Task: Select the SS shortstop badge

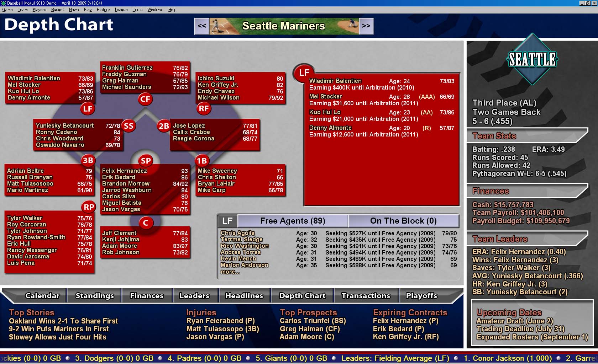Action: (128, 126)
